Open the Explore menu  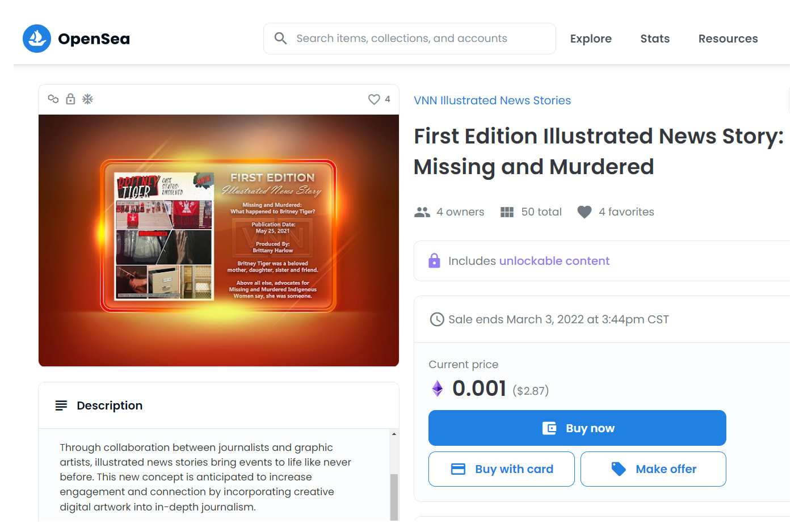coord(591,39)
